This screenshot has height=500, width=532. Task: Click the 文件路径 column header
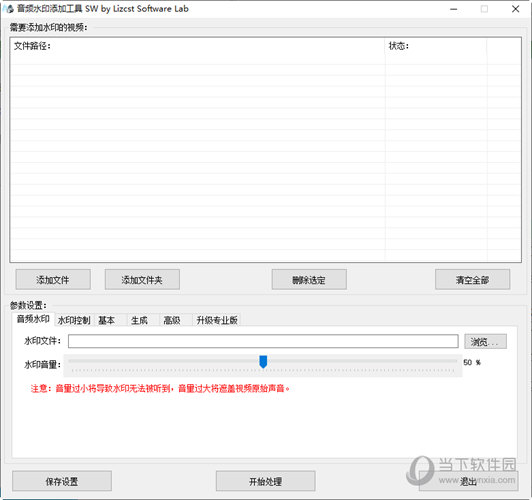[198, 46]
